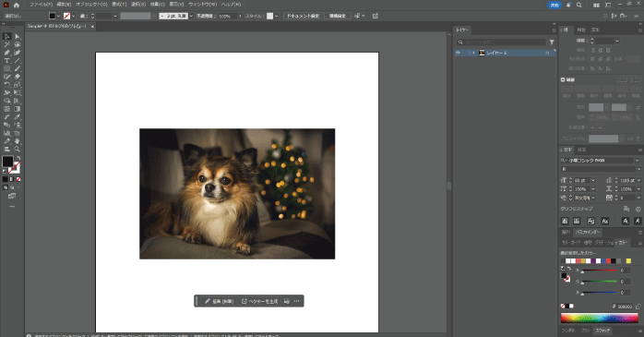Select the Selection (arrow) tool
Image resolution: width=644 pixels, height=337 pixels.
pos(7,37)
